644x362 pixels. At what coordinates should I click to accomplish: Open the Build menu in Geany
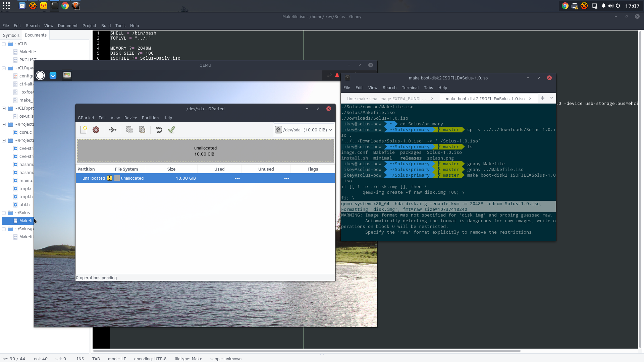[106, 26]
